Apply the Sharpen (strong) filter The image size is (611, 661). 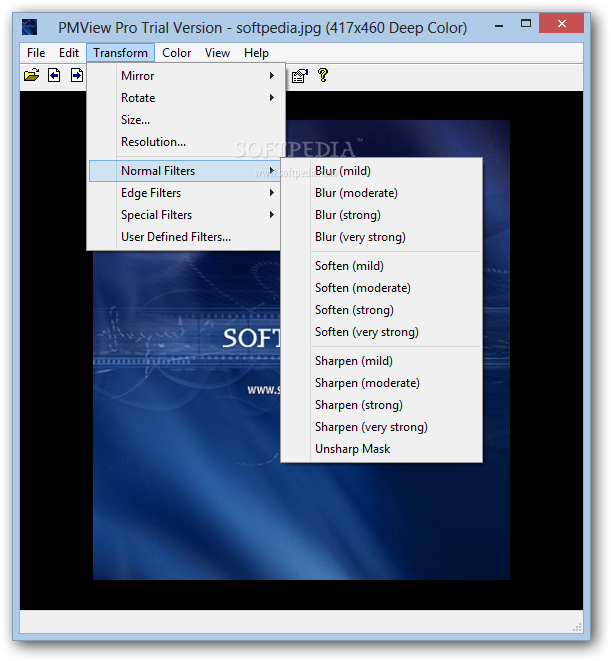pos(382,405)
